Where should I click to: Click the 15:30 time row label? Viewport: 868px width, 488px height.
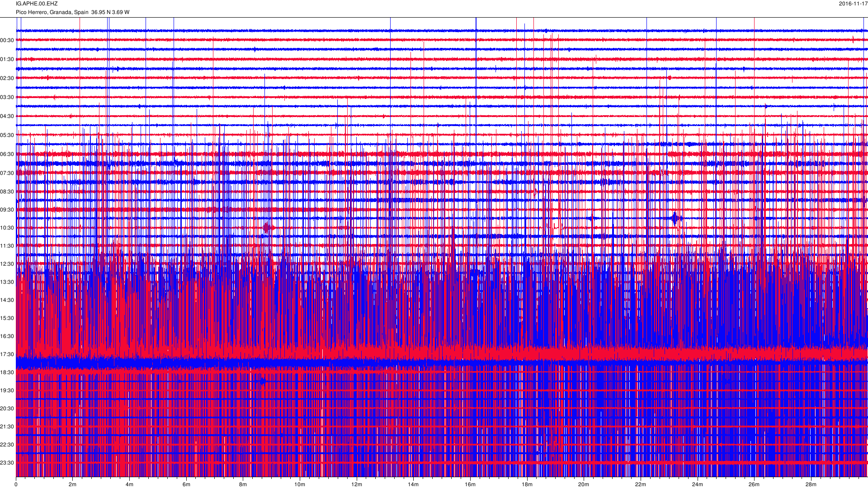coord(7,318)
